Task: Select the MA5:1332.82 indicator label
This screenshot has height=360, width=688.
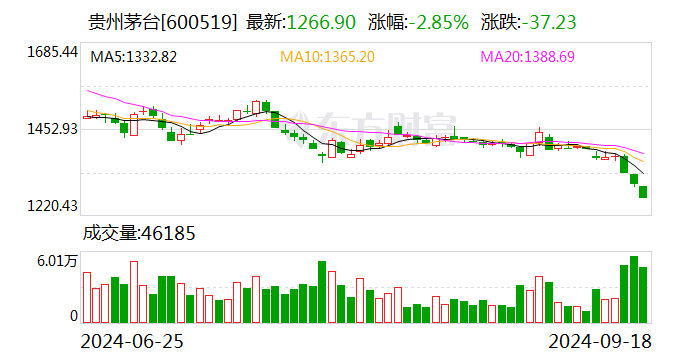Action: coord(133,57)
